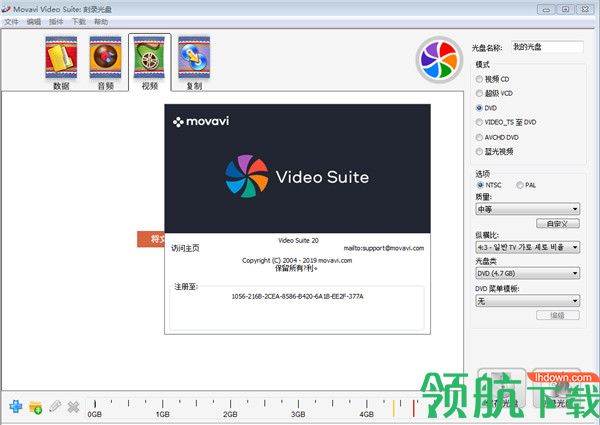Switch to the 音频 (Audio) disc tab
The height and width of the screenshot is (425, 600).
tap(105, 63)
